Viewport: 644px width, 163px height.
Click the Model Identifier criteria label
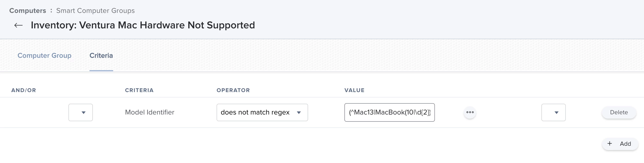point(150,112)
